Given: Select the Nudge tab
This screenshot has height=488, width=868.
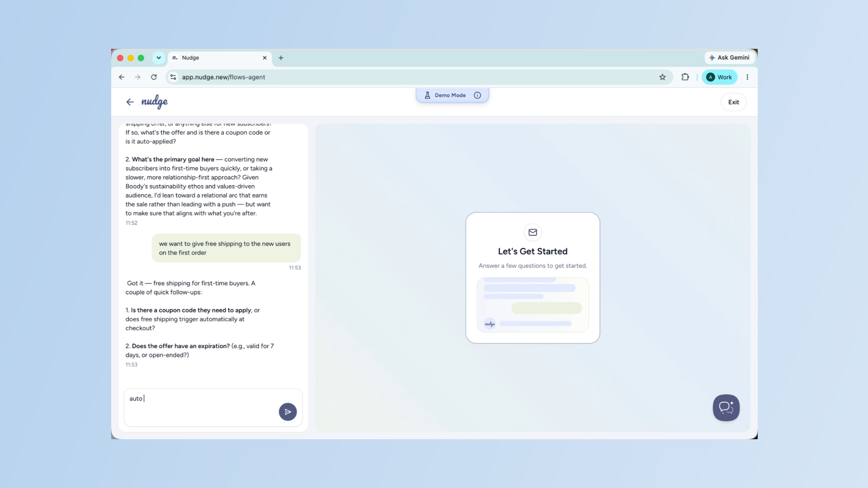Looking at the screenshot, I should pyautogui.click(x=220, y=58).
